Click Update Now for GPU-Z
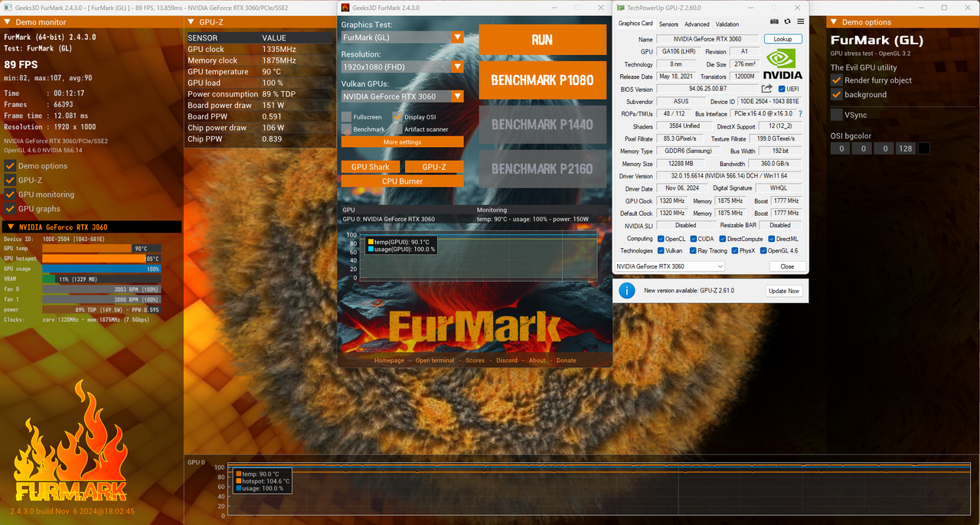This screenshot has width=980, height=525. coord(783,291)
